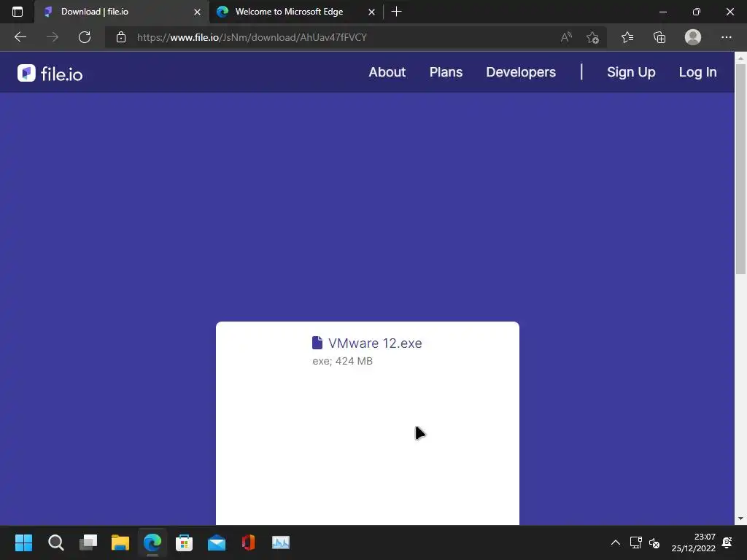This screenshot has height=560, width=747.
Task: Open the Plans page
Action: (x=446, y=72)
